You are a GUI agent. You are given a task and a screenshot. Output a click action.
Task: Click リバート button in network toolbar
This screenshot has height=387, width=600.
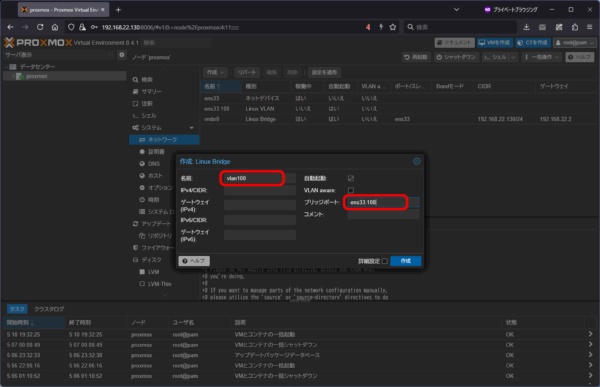(246, 72)
